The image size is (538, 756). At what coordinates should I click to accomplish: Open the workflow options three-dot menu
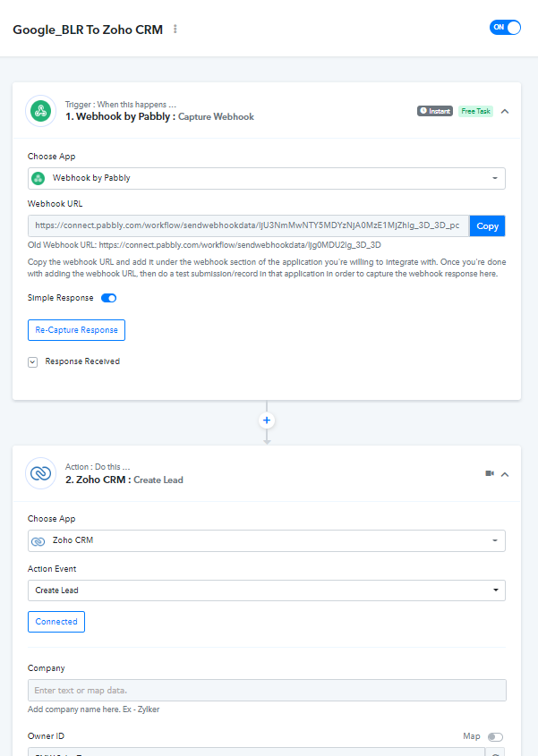coord(175,30)
